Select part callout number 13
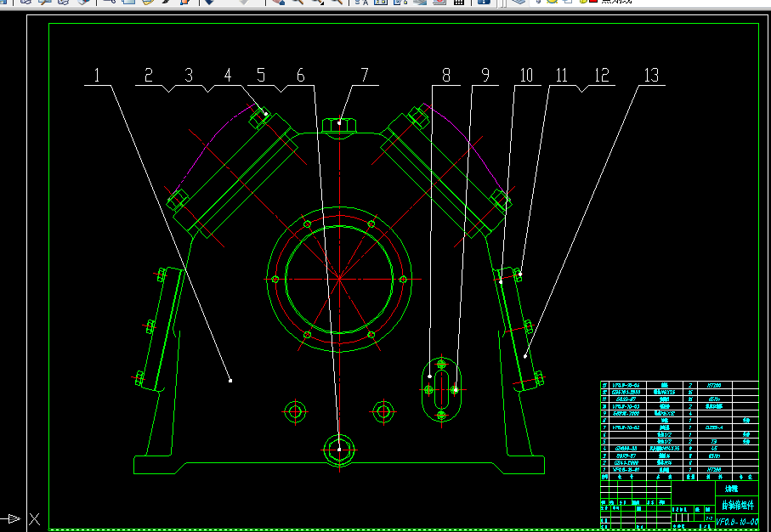Viewport: 771px width, 532px height. click(x=651, y=76)
